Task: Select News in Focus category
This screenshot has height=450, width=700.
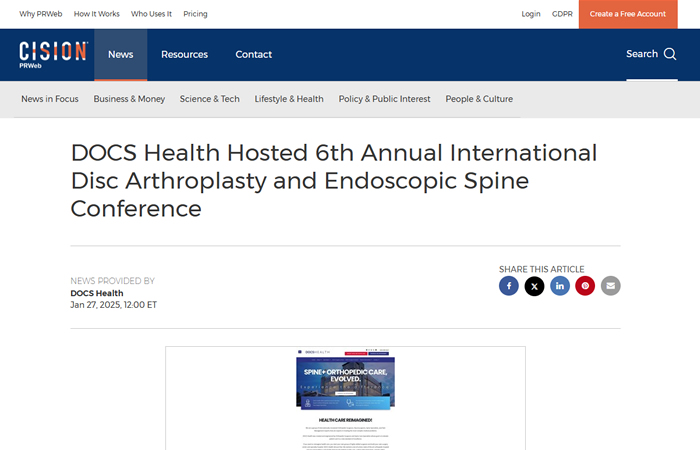Action: tap(50, 99)
